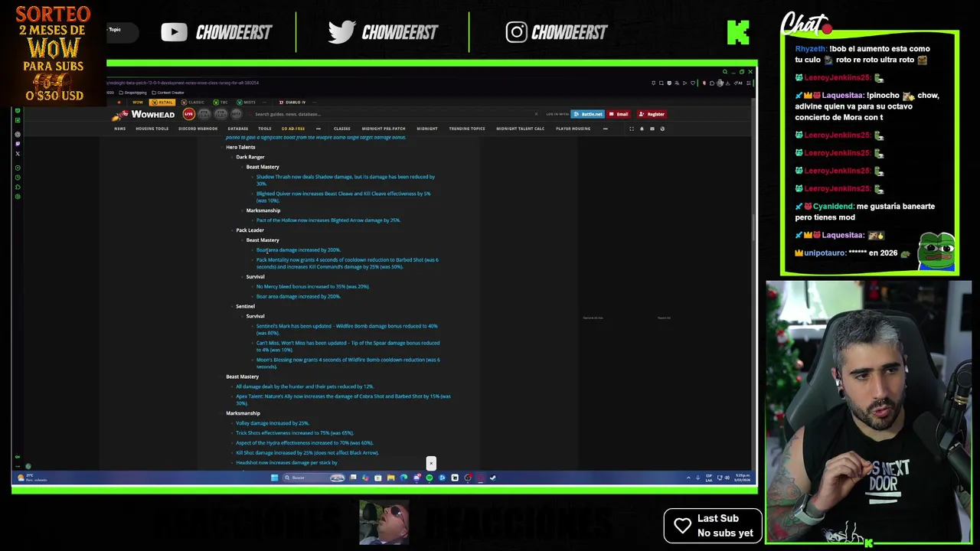Collapse the Hero Talents section bullet
The width and height of the screenshot is (980, 551).
pos(222,147)
